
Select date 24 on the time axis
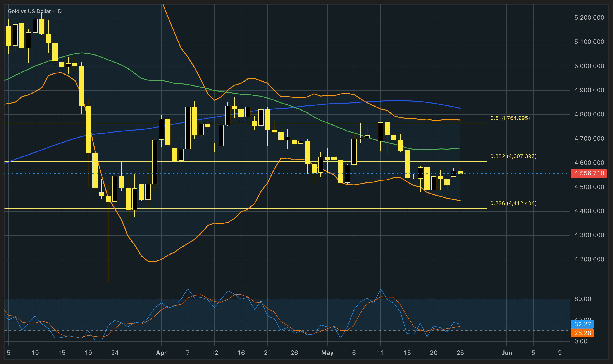tap(115, 353)
